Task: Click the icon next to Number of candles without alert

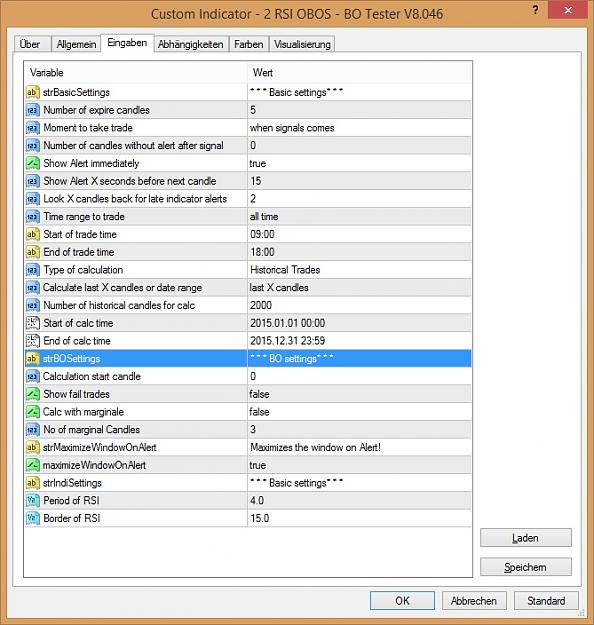Action: point(33,145)
